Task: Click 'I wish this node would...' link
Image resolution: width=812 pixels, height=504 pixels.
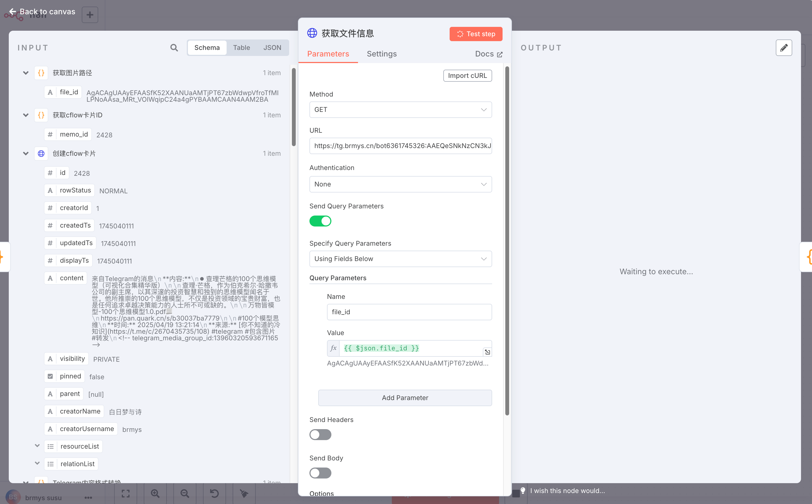Action: pos(567,491)
